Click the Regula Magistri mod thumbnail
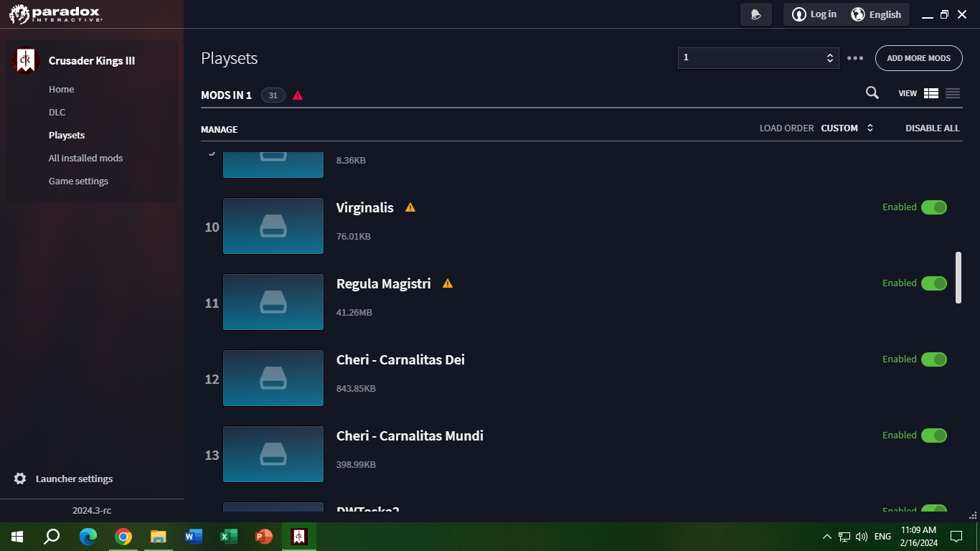This screenshot has height=551, width=980. (x=273, y=302)
